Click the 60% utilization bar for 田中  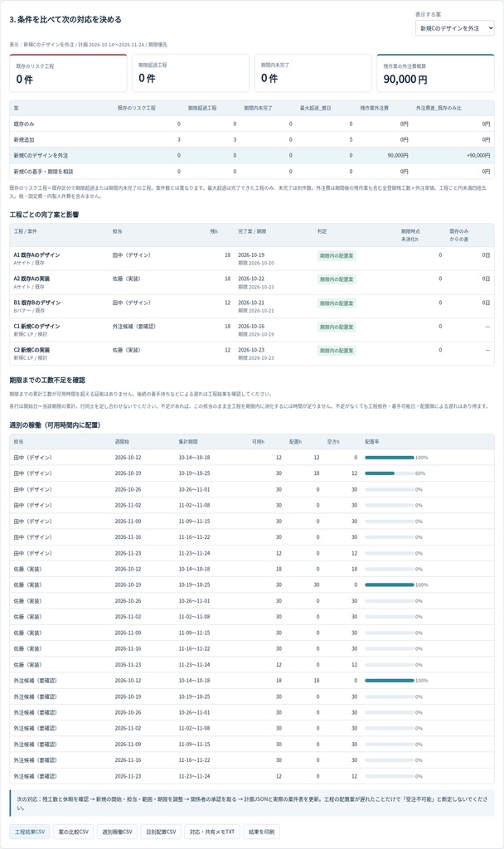coord(390,473)
